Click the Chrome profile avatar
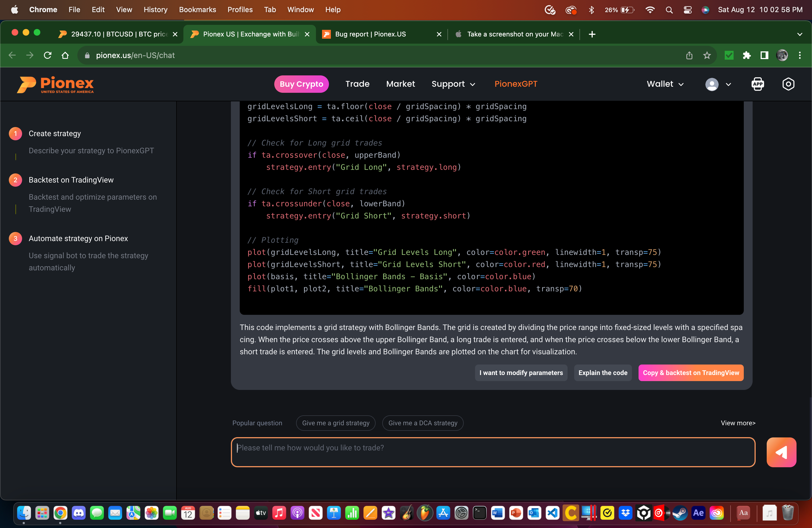The image size is (812, 528). (x=782, y=55)
